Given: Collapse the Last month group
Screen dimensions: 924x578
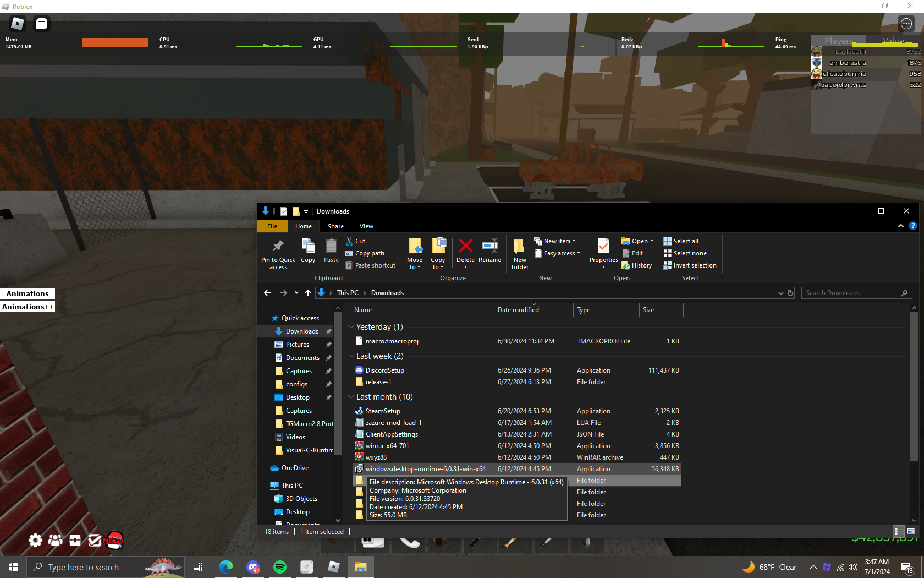Looking at the screenshot, I should coord(351,397).
